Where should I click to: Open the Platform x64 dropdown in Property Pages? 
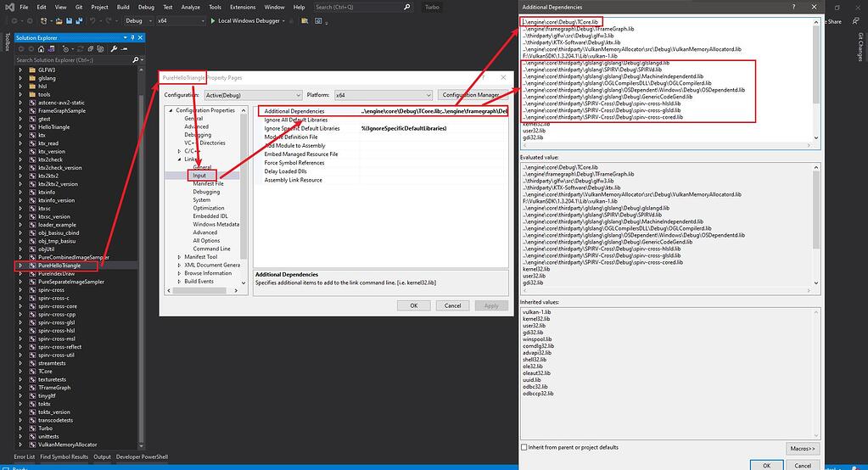383,95
